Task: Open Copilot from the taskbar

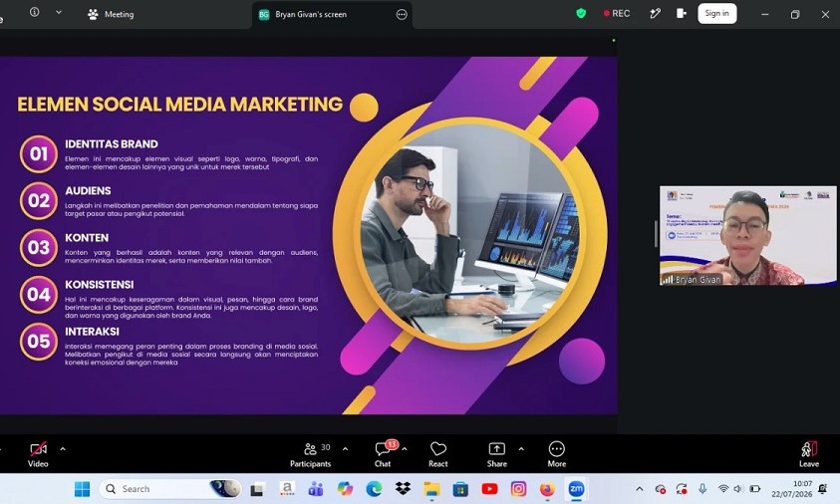Action: click(345, 489)
